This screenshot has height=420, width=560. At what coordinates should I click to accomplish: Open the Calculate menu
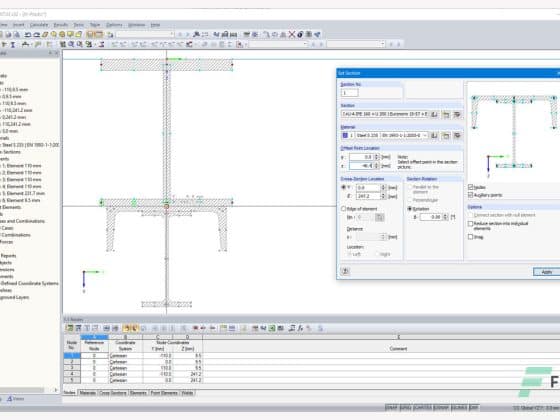(x=39, y=25)
